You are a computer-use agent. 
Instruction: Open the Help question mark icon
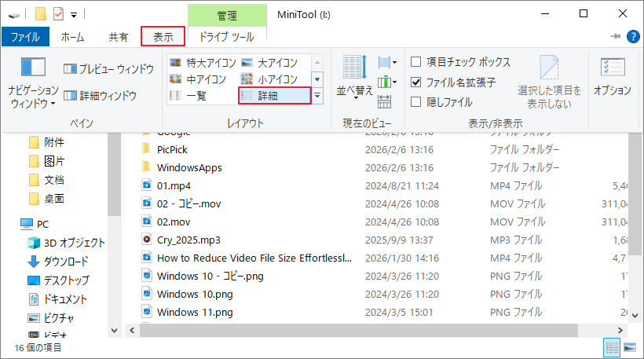(633, 37)
